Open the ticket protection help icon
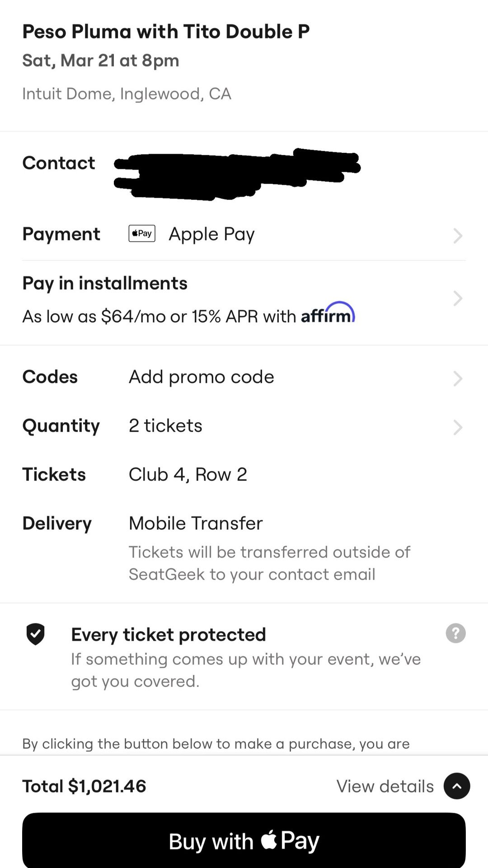This screenshot has width=488, height=868. click(455, 633)
